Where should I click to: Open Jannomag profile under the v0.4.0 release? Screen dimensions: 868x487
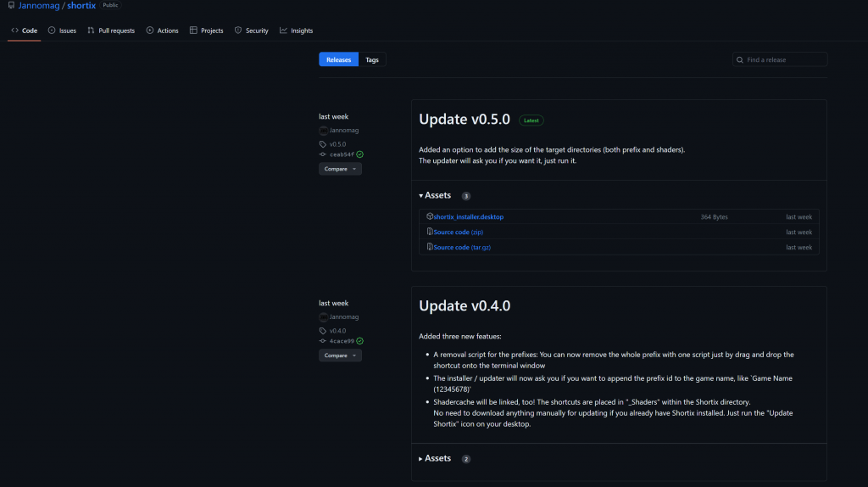[344, 317]
